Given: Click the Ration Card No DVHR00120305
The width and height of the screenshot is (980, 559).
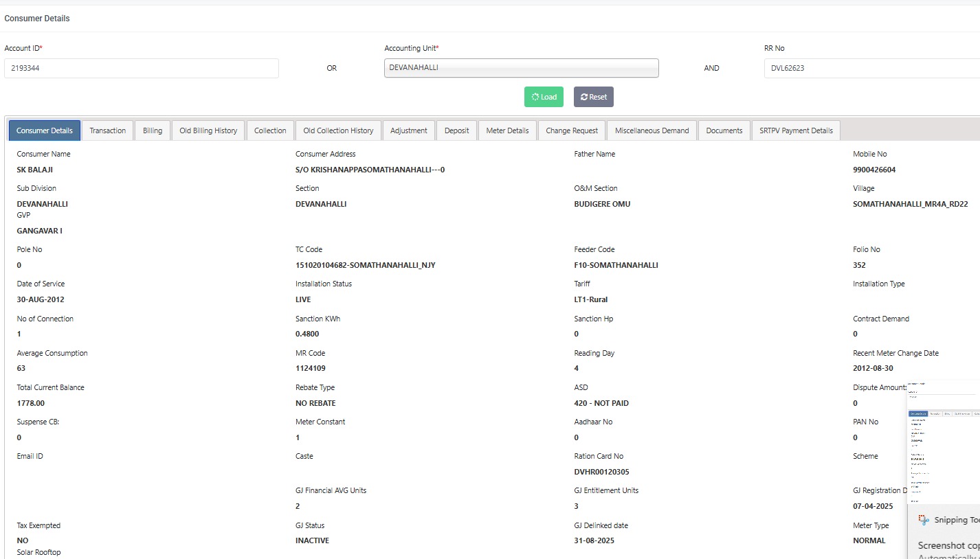Looking at the screenshot, I should pos(602,472).
